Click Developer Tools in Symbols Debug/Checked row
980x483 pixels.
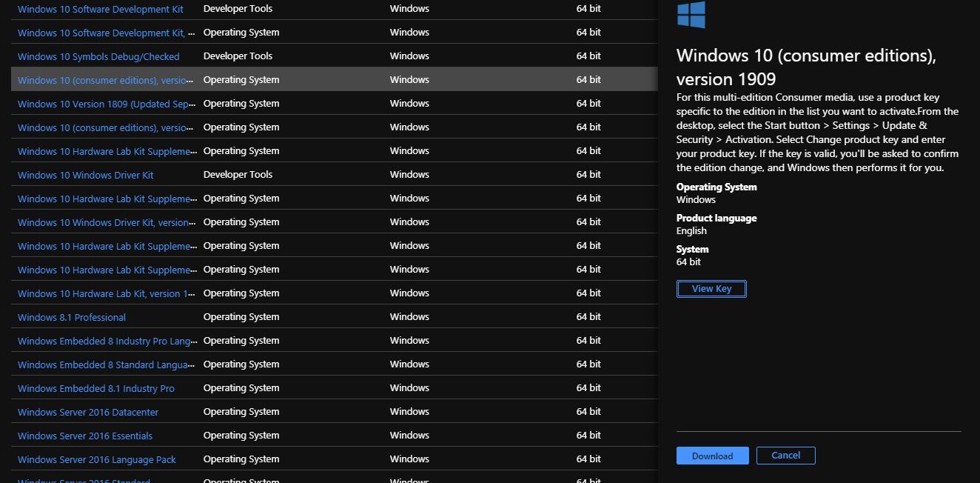tap(238, 56)
